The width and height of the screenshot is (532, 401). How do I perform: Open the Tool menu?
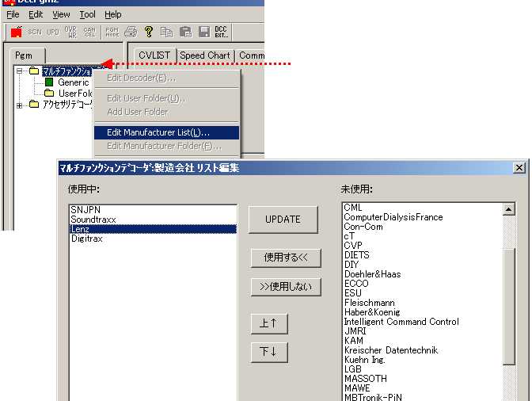(87, 14)
